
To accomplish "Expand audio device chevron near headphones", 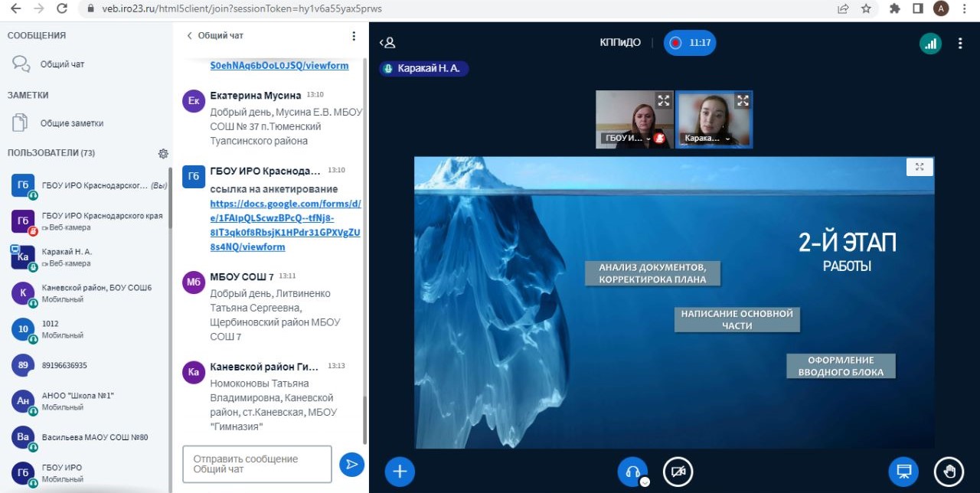I will coord(645,482).
